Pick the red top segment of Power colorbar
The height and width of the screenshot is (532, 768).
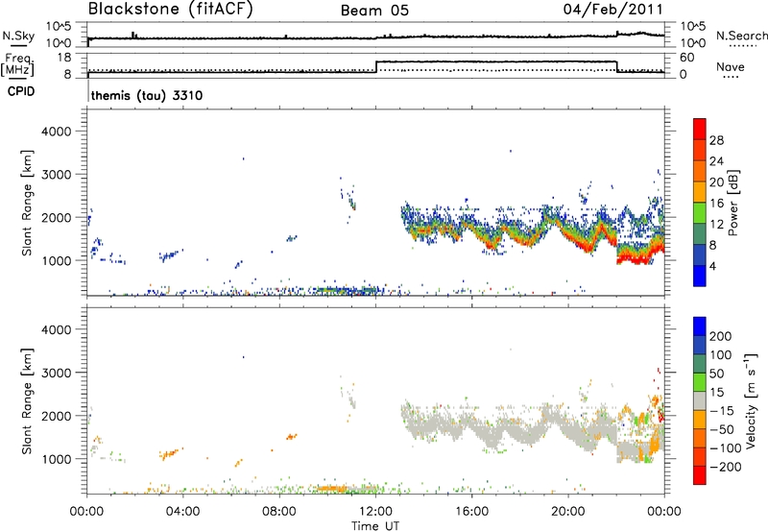click(700, 129)
